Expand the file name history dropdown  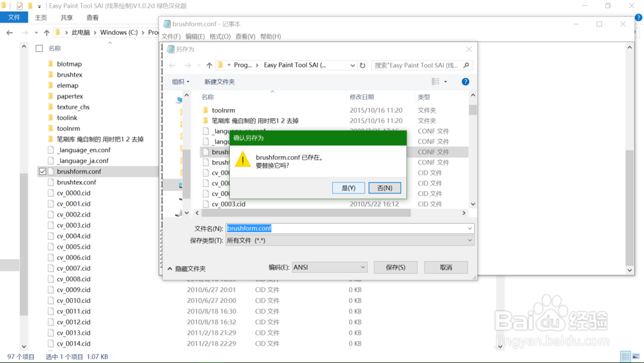469,228
